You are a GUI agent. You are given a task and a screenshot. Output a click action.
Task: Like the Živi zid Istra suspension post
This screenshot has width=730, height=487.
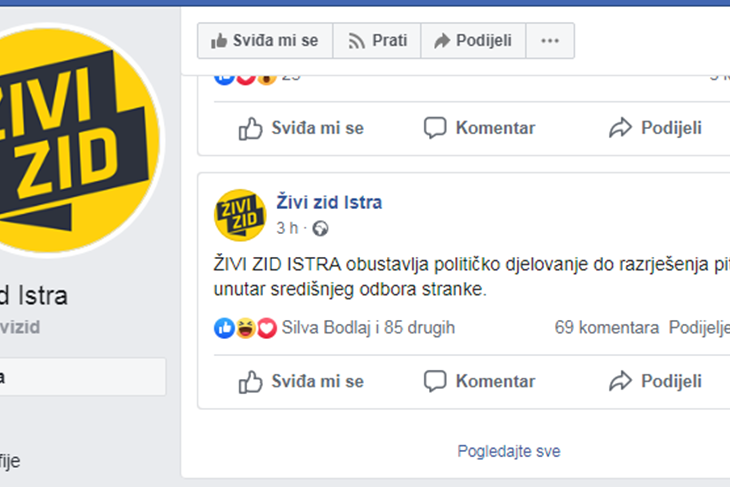(301, 381)
